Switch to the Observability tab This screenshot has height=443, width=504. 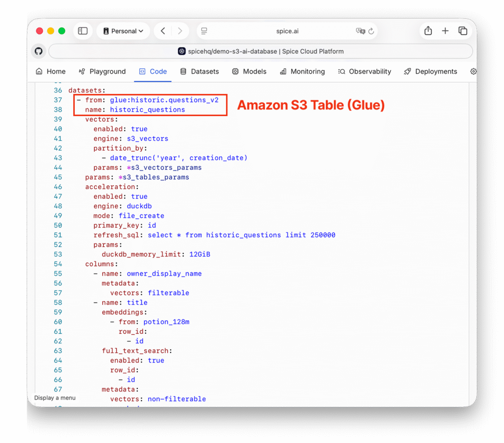[x=364, y=71]
